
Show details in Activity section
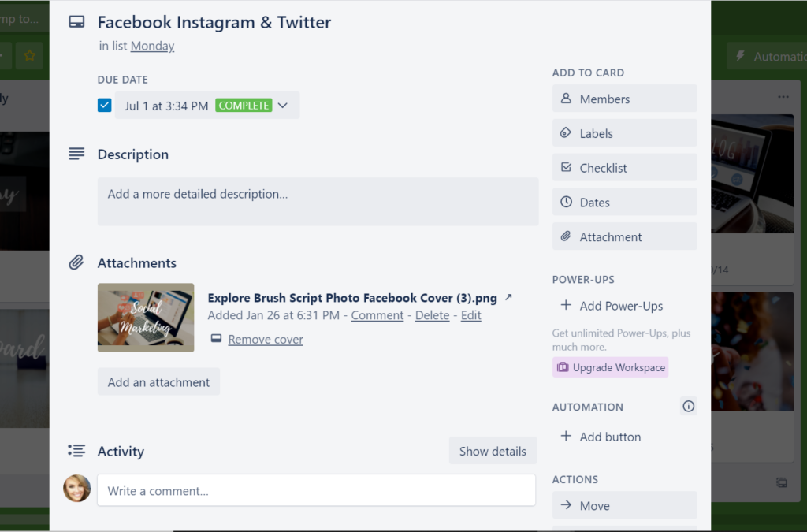click(493, 452)
